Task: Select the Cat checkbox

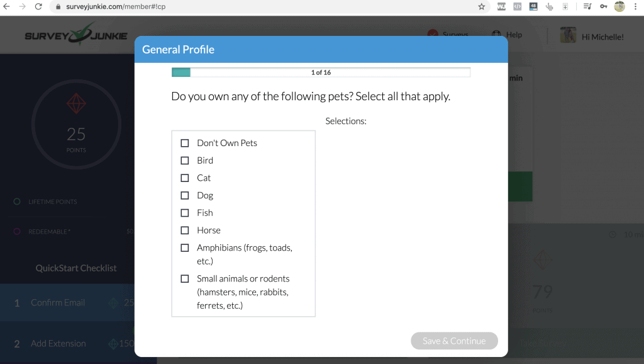Action: [x=185, y=178]
